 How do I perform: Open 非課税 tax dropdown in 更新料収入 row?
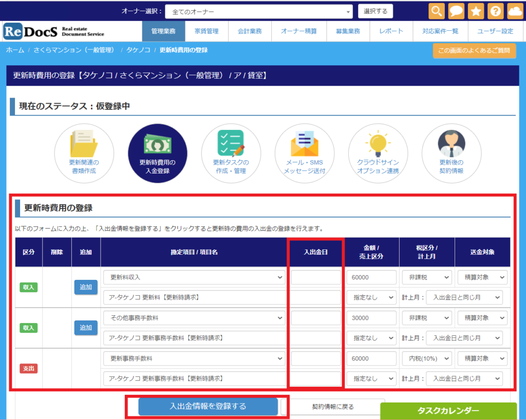coord(427,277)
